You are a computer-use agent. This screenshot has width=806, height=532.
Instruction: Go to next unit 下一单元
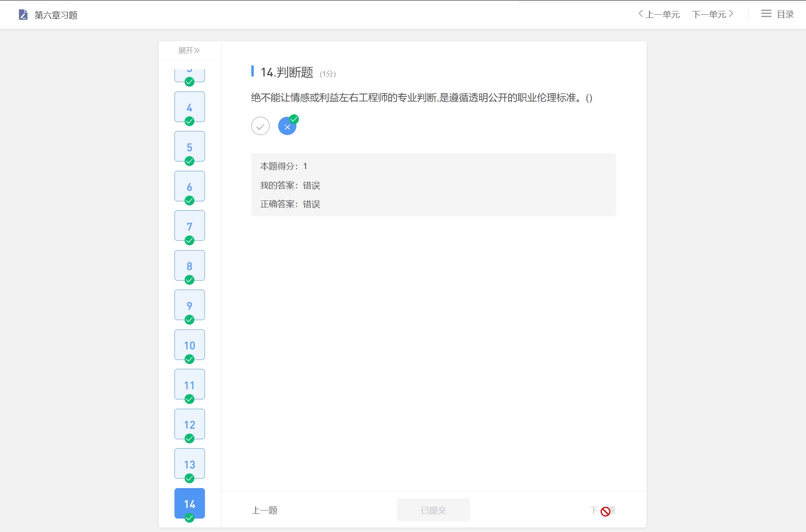[713, 14]
